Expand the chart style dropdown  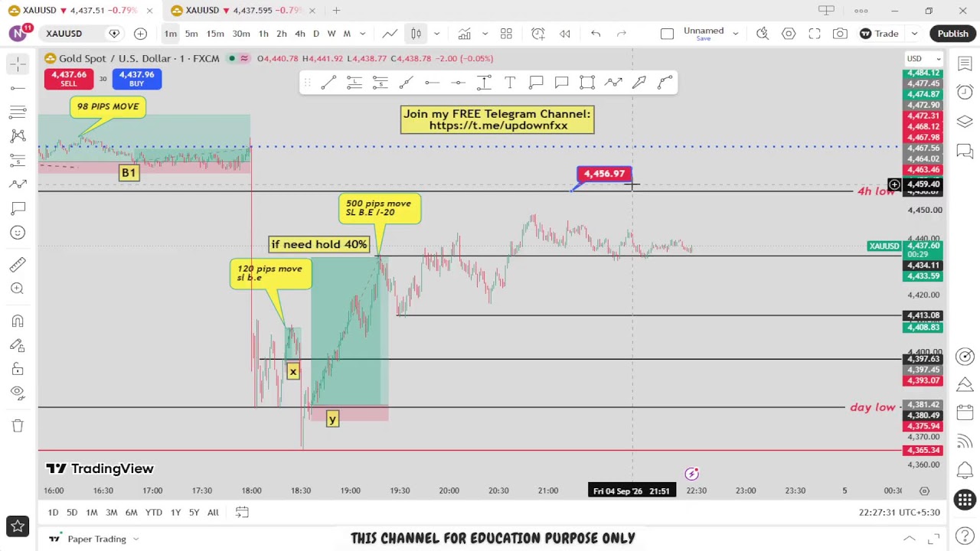click(436, 34)
